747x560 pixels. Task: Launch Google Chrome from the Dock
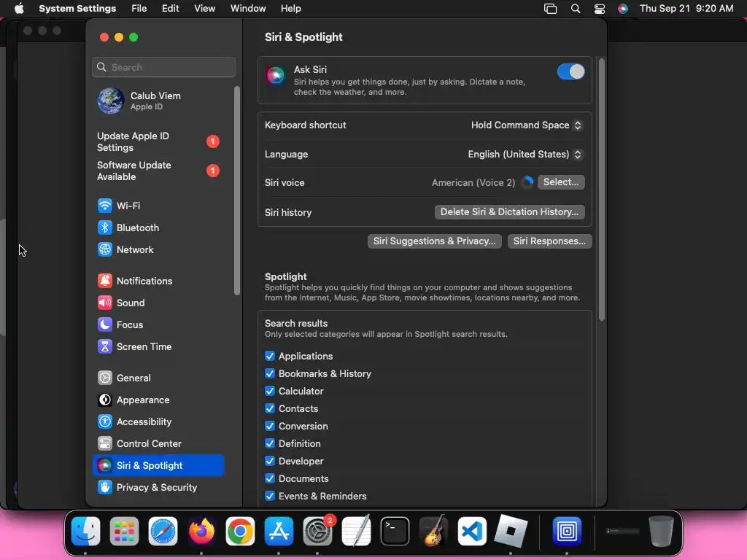point(240,531)
